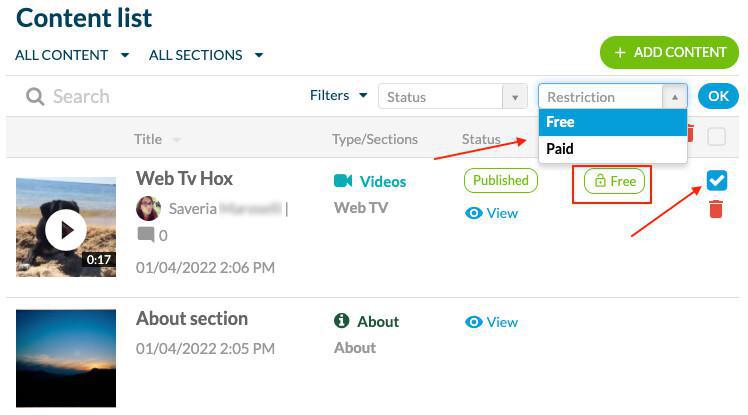This screenshot has height=415, width=748.
Task: Click the magnifier search icon
Action: click(x=35, y=97)
